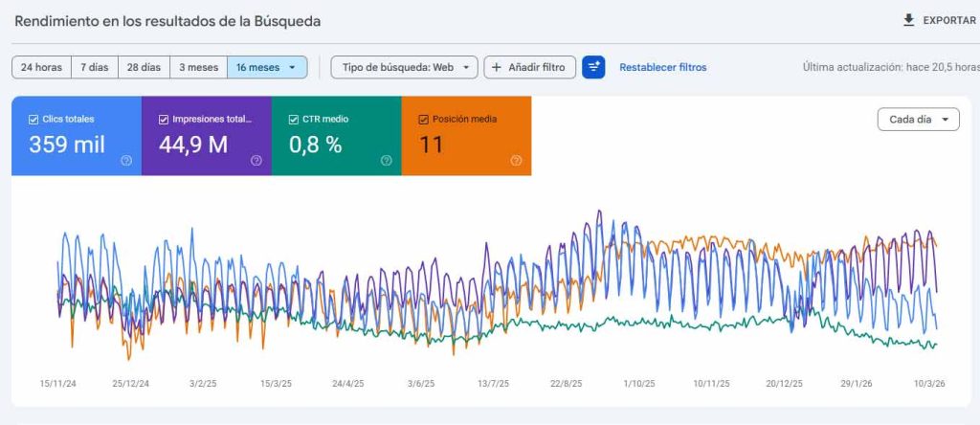This screenshot has height=425, width=980.
Task: Disable the Posición media checkbox
Action: (x=423, y=120)
